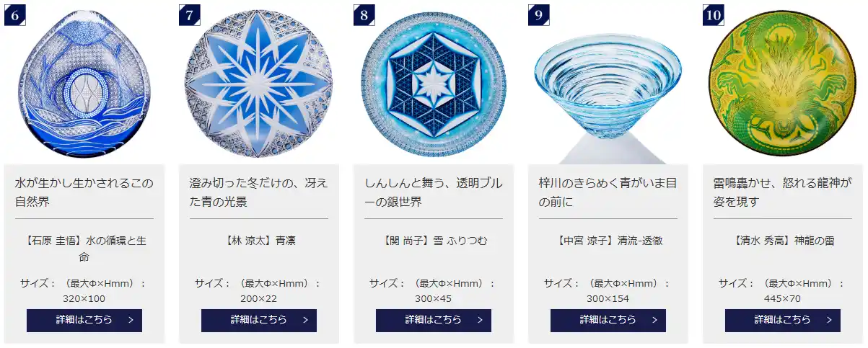Click the number 7 rank badge

click(x=190, y=14)
